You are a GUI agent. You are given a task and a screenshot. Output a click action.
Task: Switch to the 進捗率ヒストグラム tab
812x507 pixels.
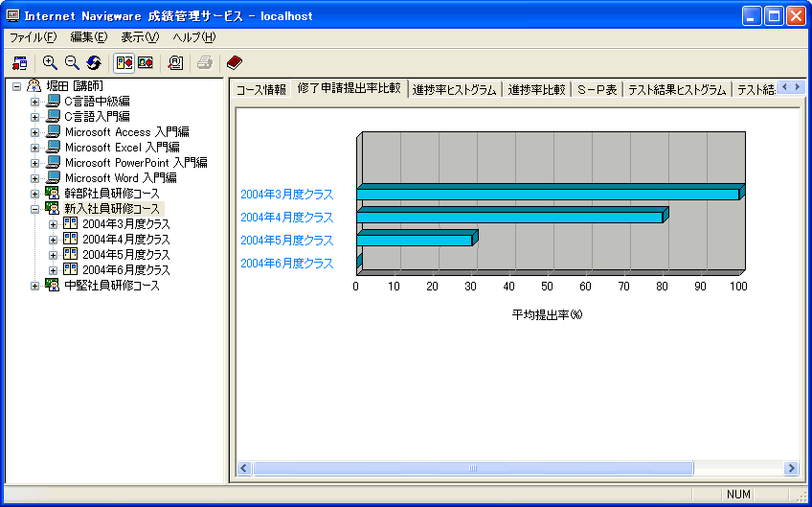pyautogui.click(x=454, y=89)
